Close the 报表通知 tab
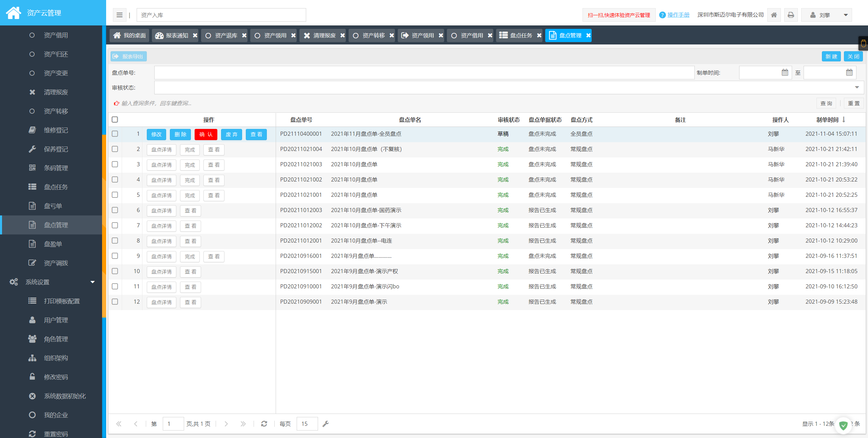This screenshot has height=438, width=868. [x=195, y=35]
